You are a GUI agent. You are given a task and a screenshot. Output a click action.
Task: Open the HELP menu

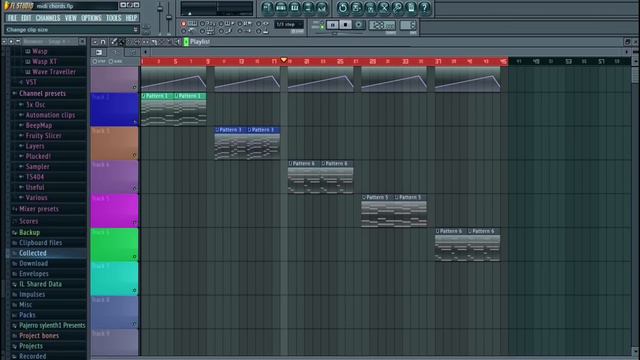131,18
